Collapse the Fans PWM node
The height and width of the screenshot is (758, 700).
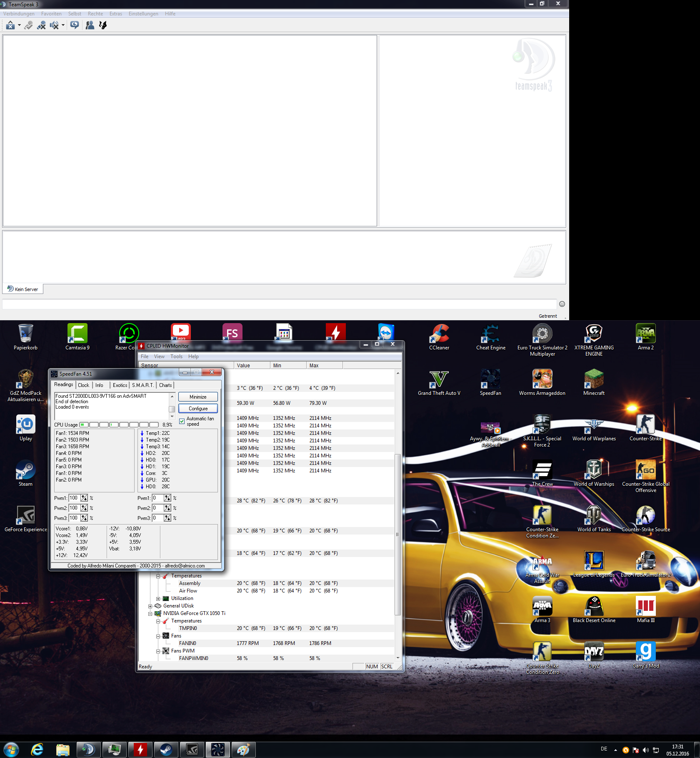[158, 651]
